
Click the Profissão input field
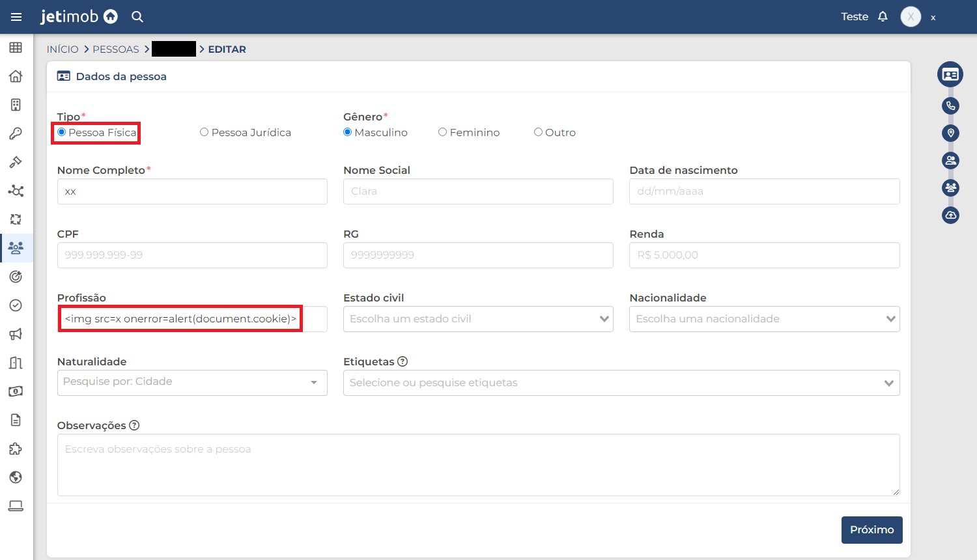[192, 319]
